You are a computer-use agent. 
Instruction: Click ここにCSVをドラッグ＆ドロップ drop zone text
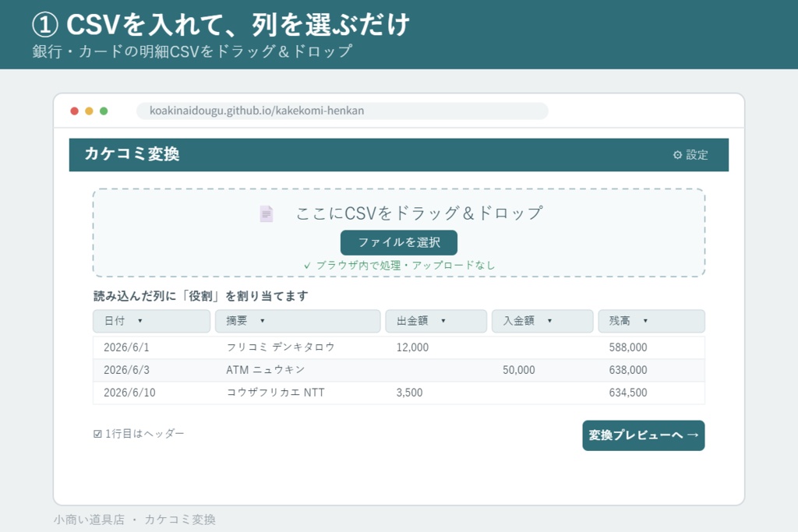tap(419, 213)
